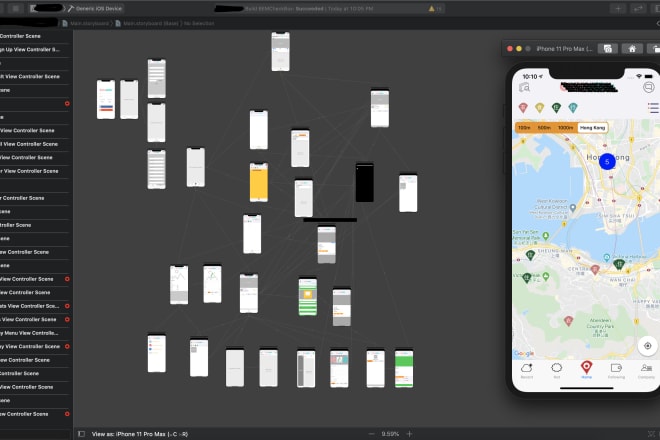This screenshot has height=440, width=660.
Task: Tap the locate-me button on the map
Action: (647, 346)
